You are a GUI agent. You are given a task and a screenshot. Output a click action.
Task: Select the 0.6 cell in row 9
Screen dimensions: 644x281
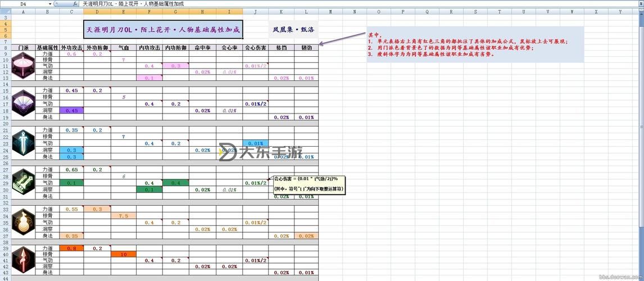[x=71, y=54]
